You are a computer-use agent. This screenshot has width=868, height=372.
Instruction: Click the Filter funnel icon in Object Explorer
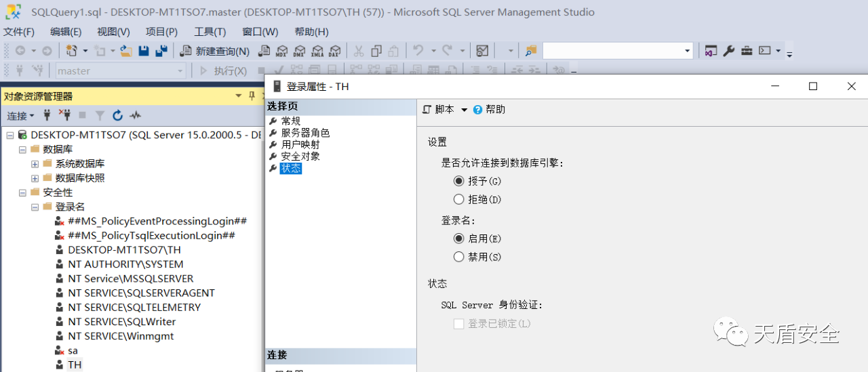click(100, 116)
